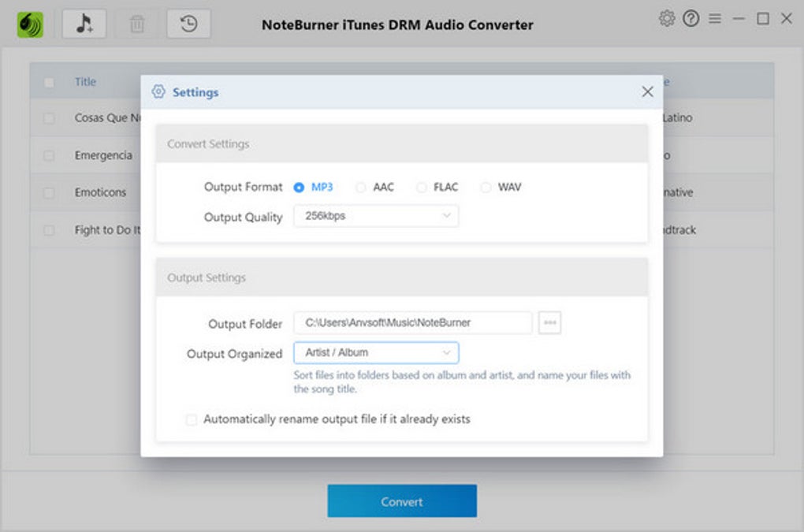Open the conversion history clock icon
The image size is (804, 532).
point(188,24)
